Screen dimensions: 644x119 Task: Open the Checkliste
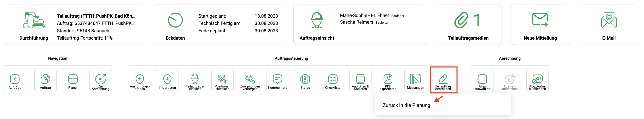tap(333, 79)
